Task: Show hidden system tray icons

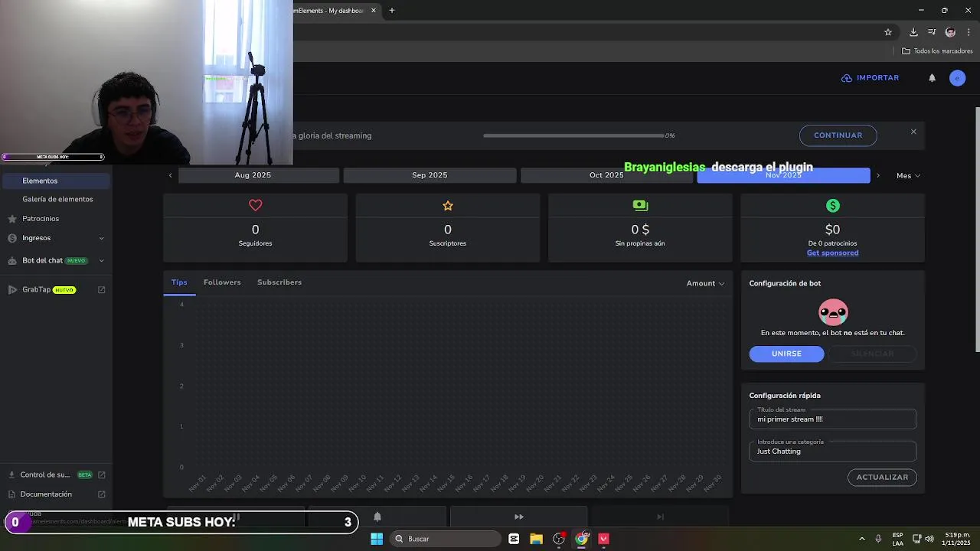Action: 862,539
